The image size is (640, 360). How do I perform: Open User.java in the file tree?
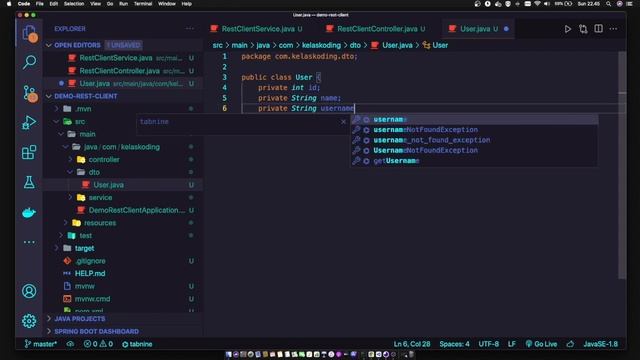coord(108,185)
